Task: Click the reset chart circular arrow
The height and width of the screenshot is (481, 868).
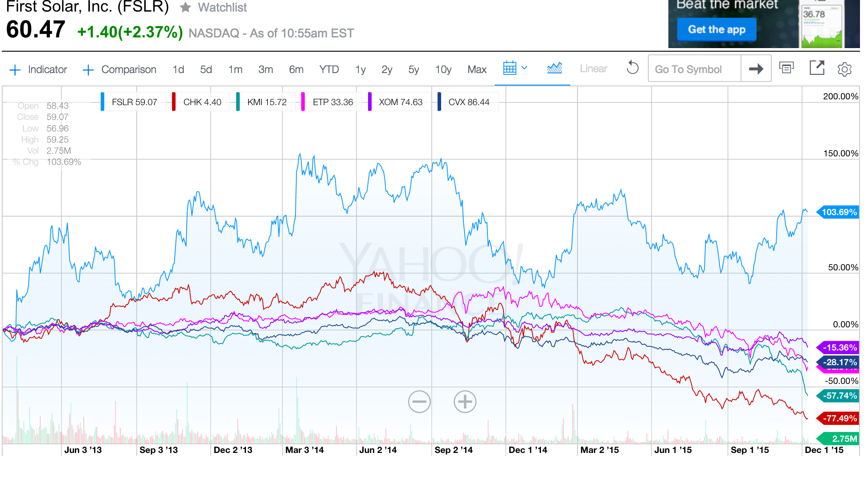Action: (x=632, y=69)
